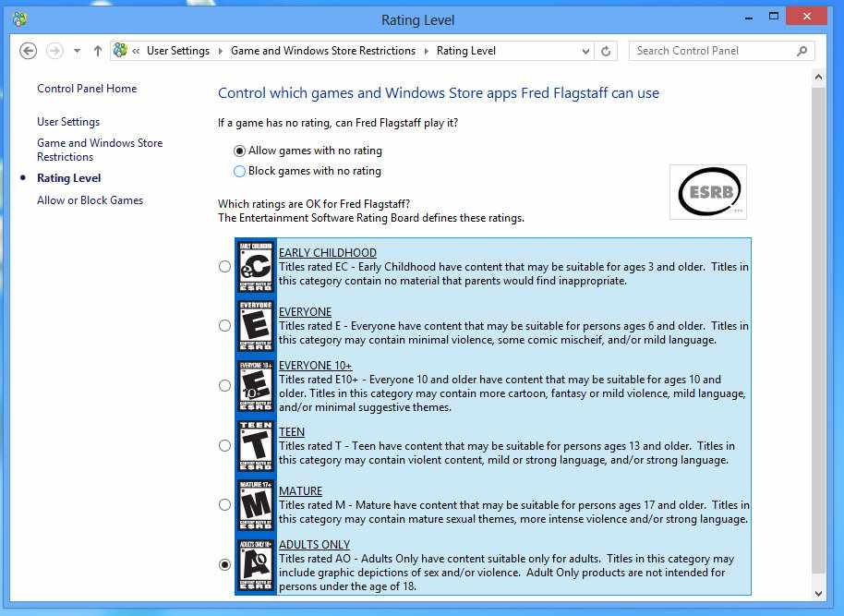Choose the Teen rating radio button
Screen dimensions: 844x616
click(225, 445)
